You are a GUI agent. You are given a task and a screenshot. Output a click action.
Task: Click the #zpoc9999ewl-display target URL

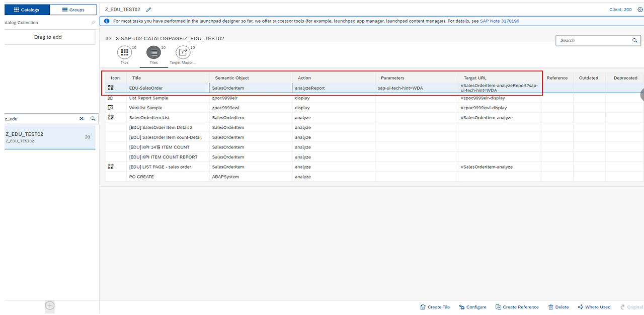pyautogui.click(x=484, y=108)
